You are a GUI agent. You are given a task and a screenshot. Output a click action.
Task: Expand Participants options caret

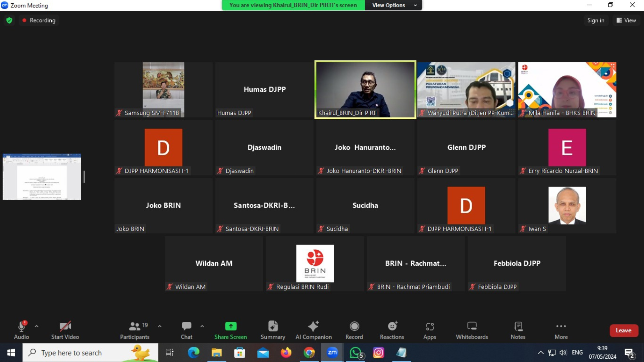click(x=160, y=326)
